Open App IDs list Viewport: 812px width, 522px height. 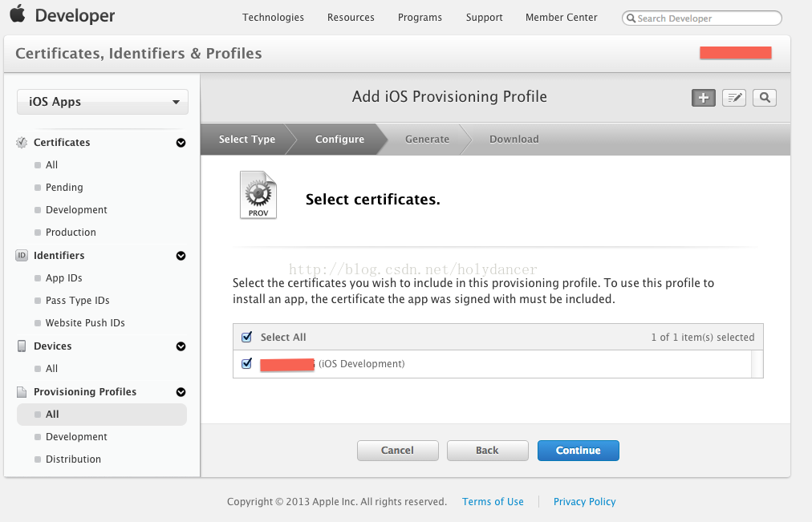point(63,277)
